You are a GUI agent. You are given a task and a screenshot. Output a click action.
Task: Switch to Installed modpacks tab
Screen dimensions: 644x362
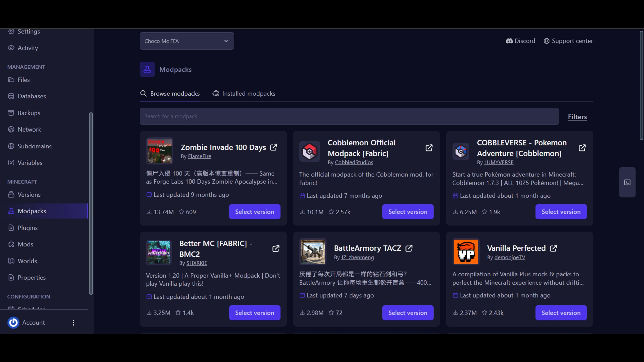pyautogui.click(x=244, y=94)
